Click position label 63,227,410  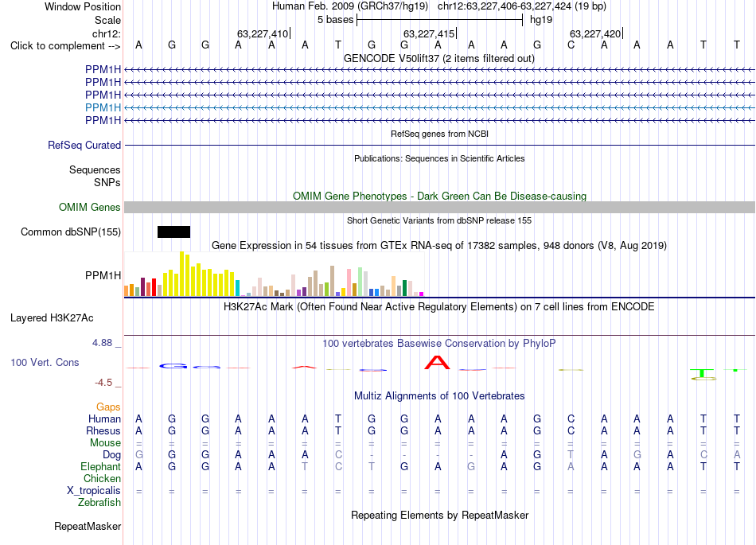[263, 33]
